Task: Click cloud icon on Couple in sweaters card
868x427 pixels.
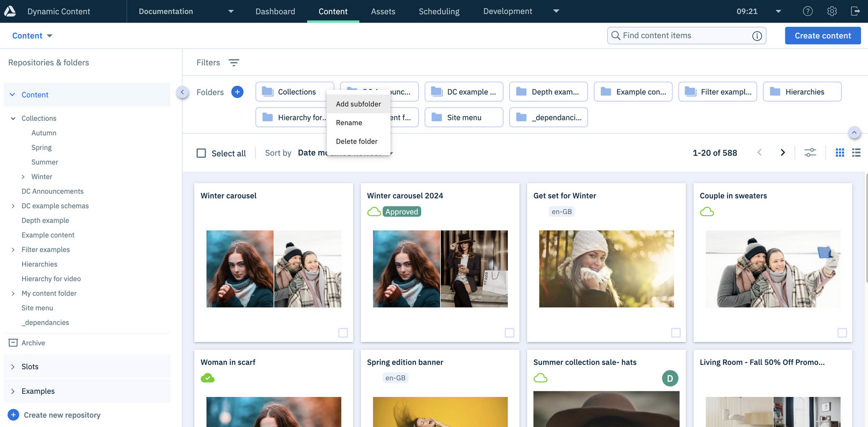Action: 707,212
